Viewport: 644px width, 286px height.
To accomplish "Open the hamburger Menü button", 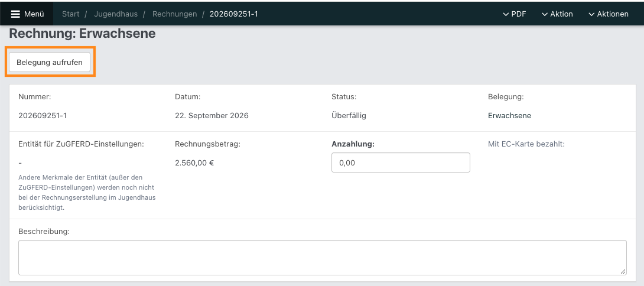I will (27, 14).
